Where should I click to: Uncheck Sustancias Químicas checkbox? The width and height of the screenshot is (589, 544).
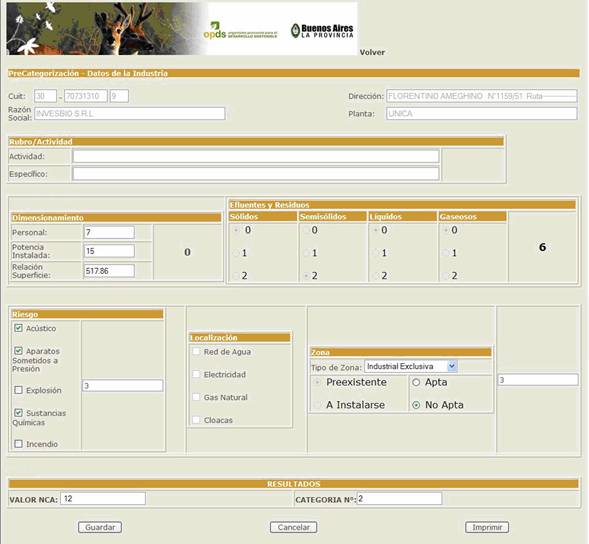pyautogui.click(x=18, y=413)
